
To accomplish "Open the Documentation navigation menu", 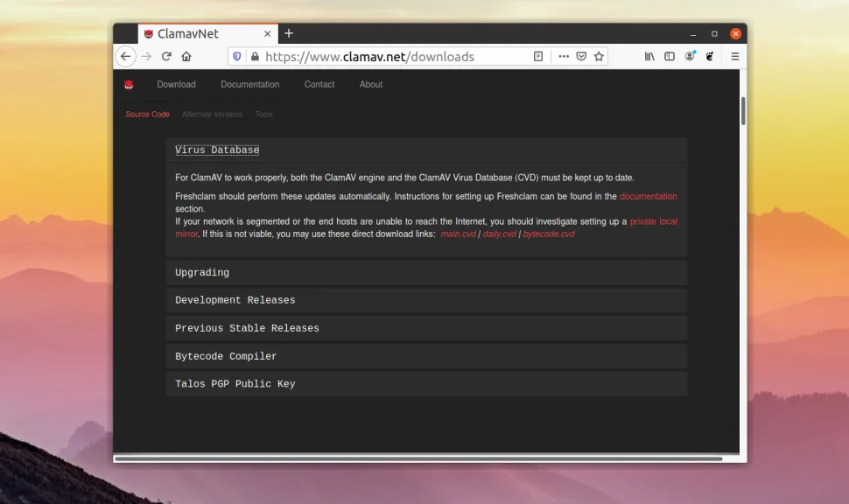I will point(250,85).
